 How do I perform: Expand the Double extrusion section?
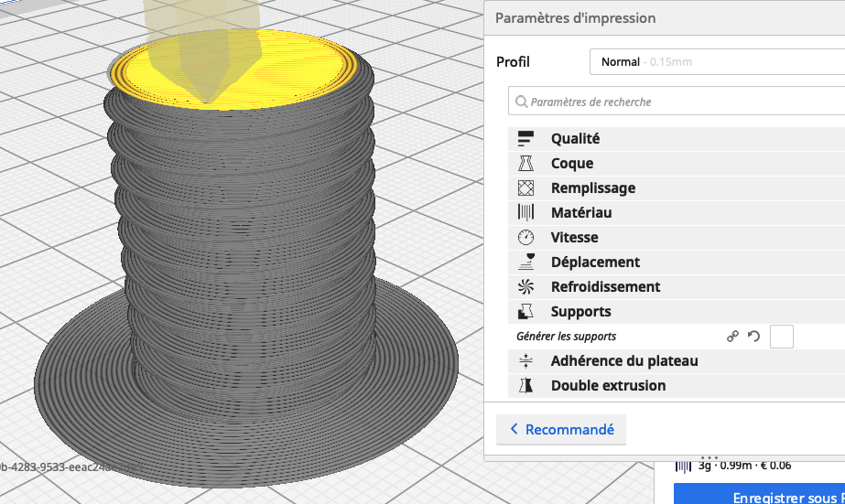point(677,385)
